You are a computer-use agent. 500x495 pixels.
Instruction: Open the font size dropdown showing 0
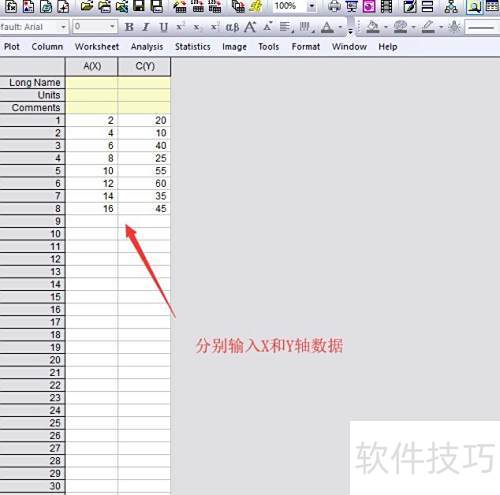[x=112, y=27]
